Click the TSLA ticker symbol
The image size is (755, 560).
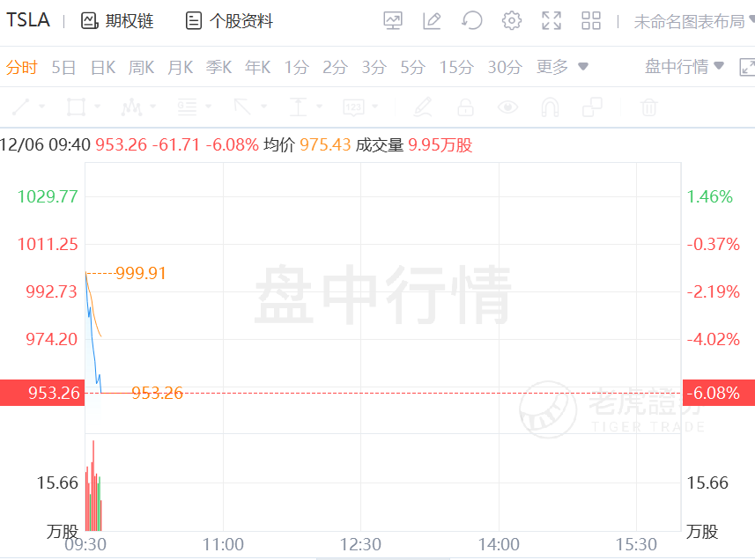pyautogui.click(x=28, y=20)
